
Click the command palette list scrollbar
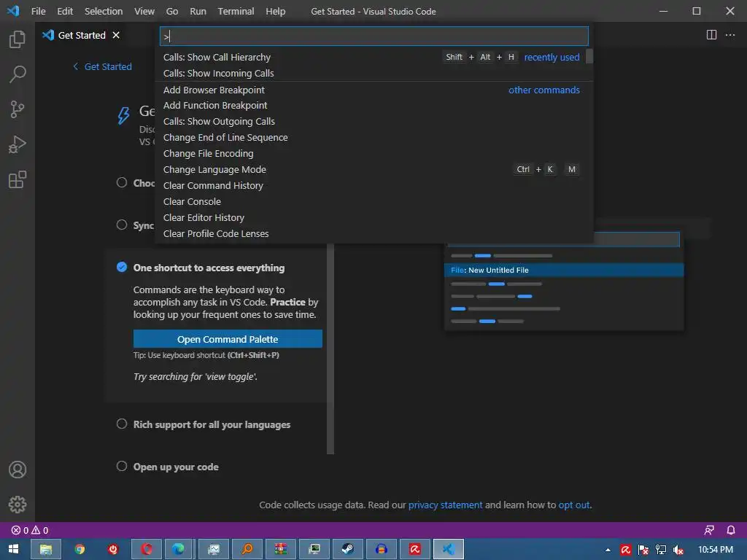pyautogui.click(x=589, y=56)
